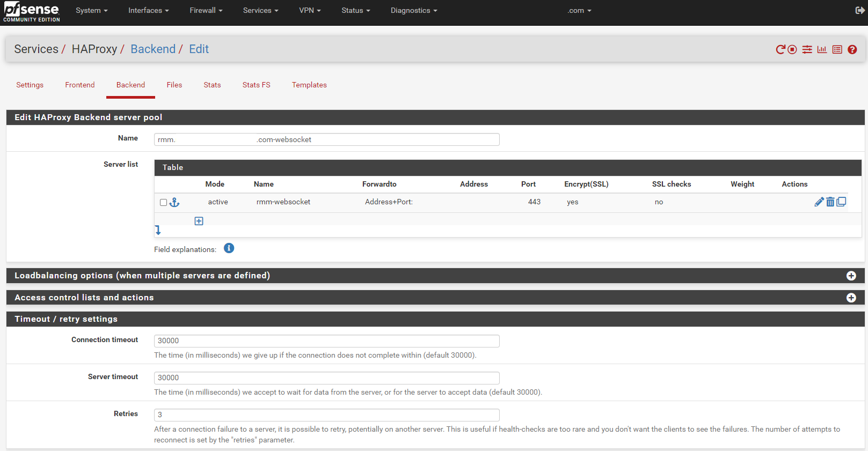Image resolution: width=868 pixels, height=451 pixels.
Task: Click the 'Forwardto' column header
Action: [380, 184]
